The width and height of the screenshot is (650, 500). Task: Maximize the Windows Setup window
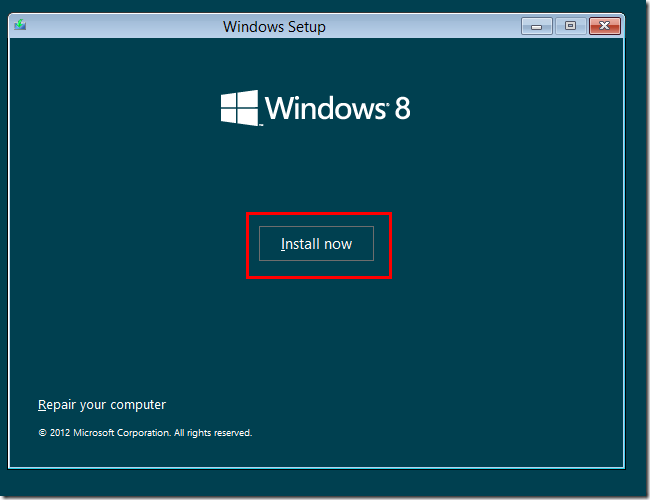(570, 26)
